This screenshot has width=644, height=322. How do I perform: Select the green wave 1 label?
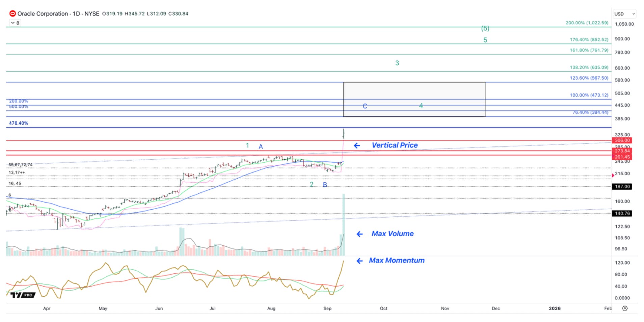247,145
